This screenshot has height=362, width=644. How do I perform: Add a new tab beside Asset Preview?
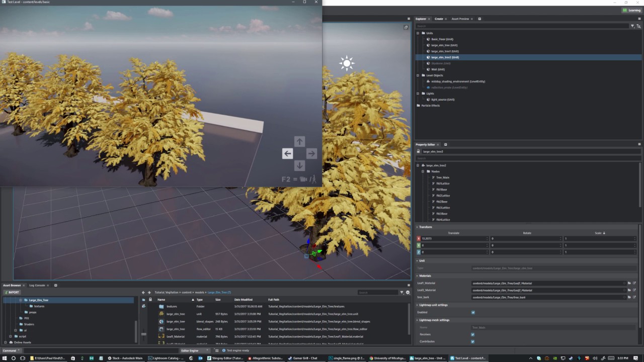pyautogui.click(x=479, y=19)
